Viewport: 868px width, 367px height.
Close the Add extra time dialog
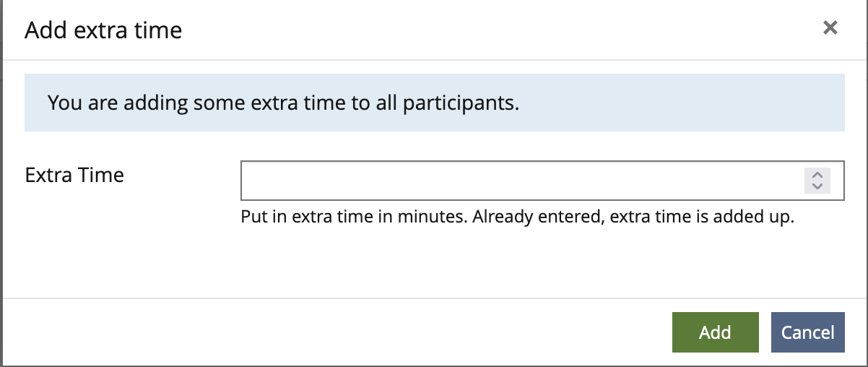pyautogui.click(x=830, y=28)
